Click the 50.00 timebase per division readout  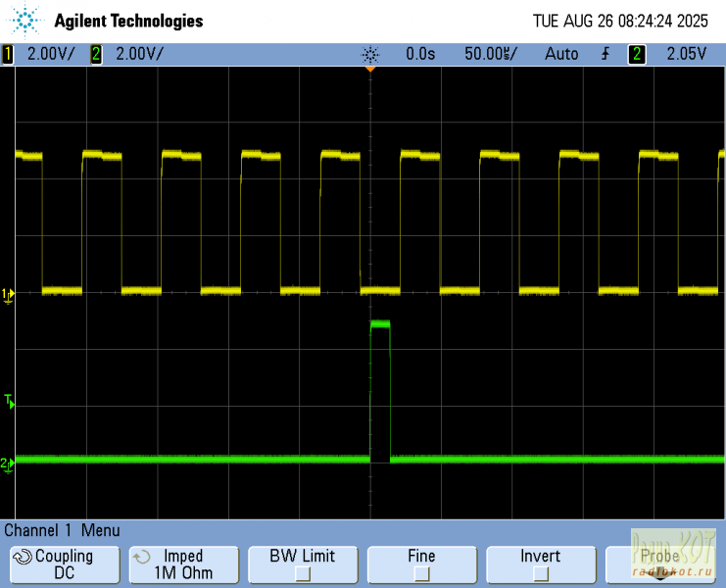pyautogui.click(x=490, y=55)
